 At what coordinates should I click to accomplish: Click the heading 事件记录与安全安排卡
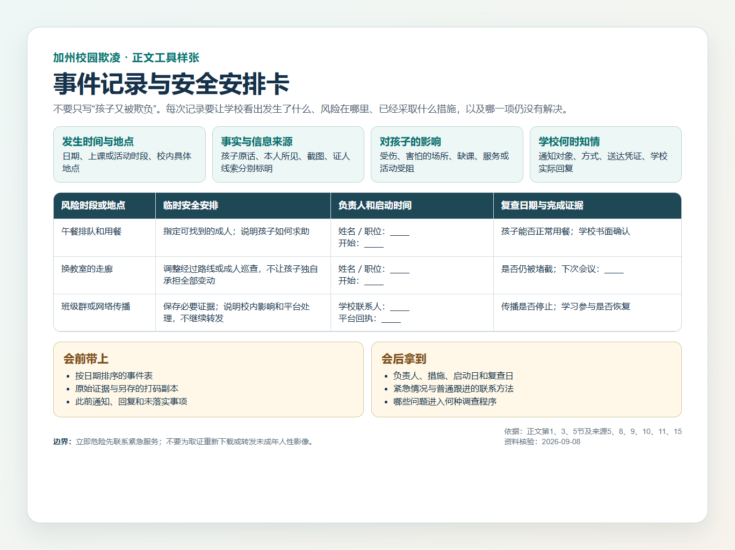coord(171,83)
